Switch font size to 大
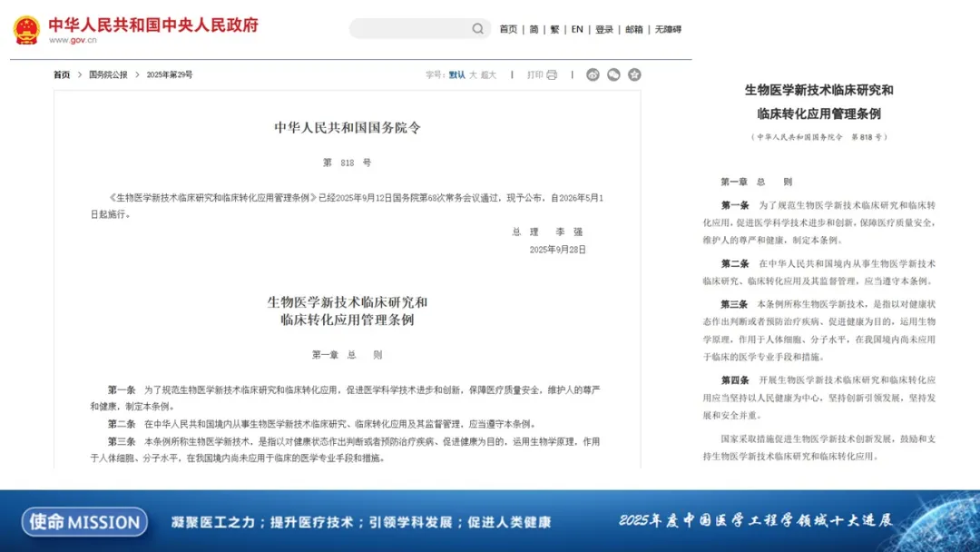The width and height of the screenshot is (980, 552). tap(473, 75)
